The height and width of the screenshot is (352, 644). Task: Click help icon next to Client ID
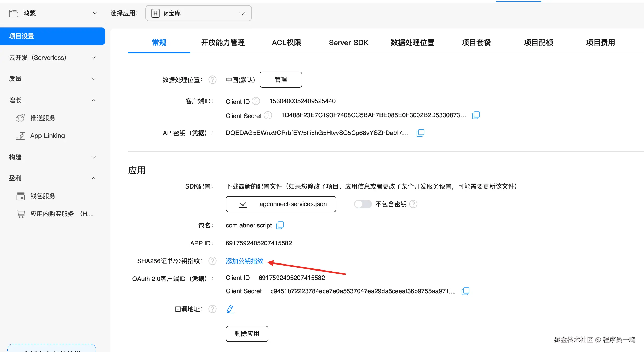(x=256, y=101)
